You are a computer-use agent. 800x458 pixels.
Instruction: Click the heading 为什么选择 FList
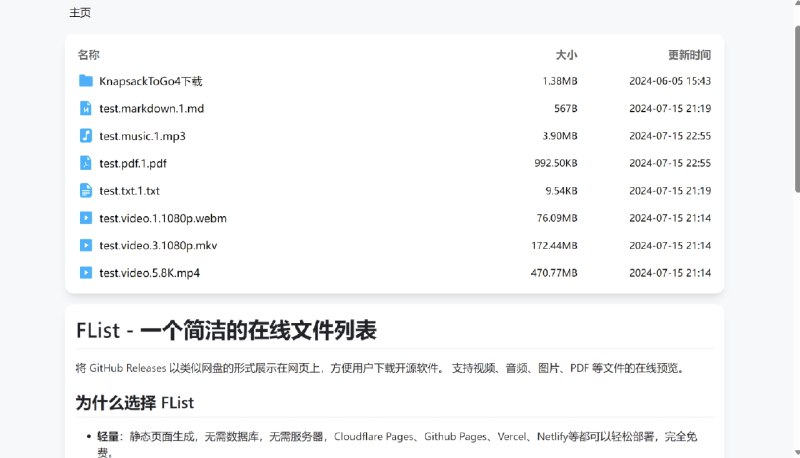click(x=135, y=403)
